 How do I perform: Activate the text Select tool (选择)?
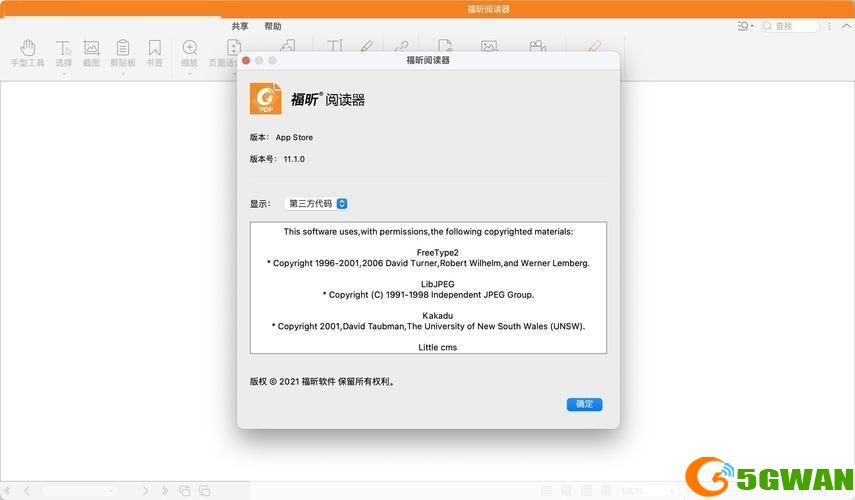[63, 53]
